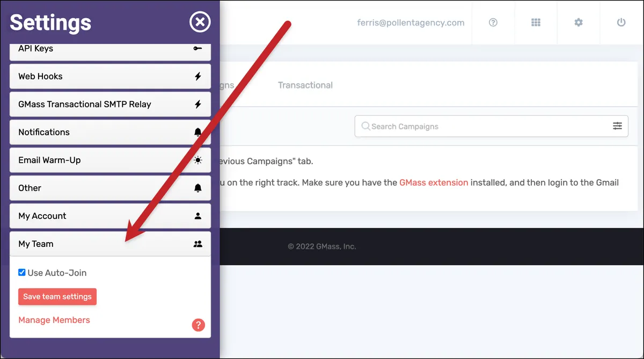Expand the Web Hooks section
The width and height of the screenshot is (644, 359).
coord(110,76)
